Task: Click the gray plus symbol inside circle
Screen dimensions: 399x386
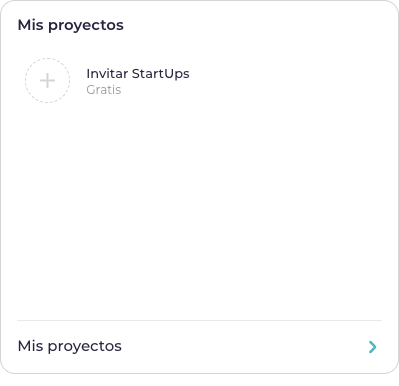Action: pos(47,81)
